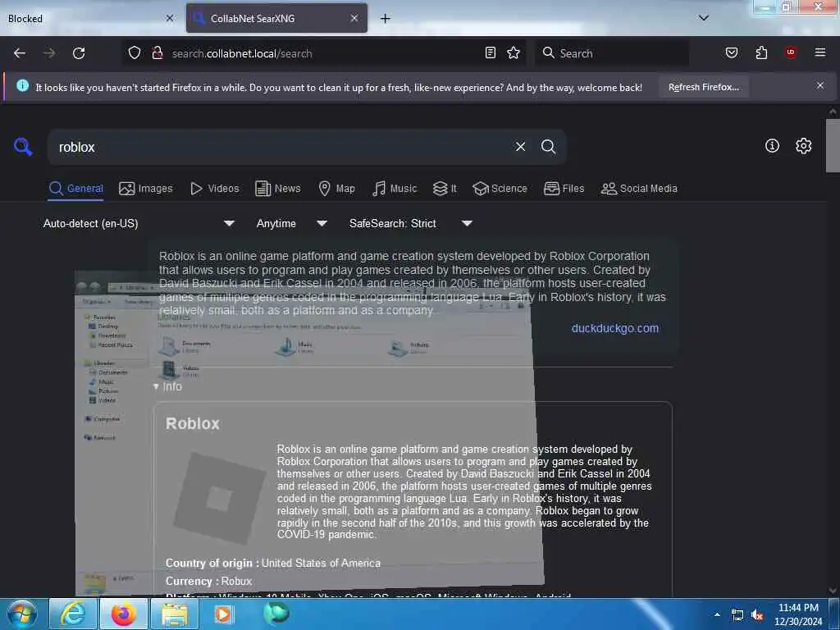Open the Auto-detect (en-US) language dropdown
The width and height of the screenshot is (840, 630).
(x=139, y=223)
